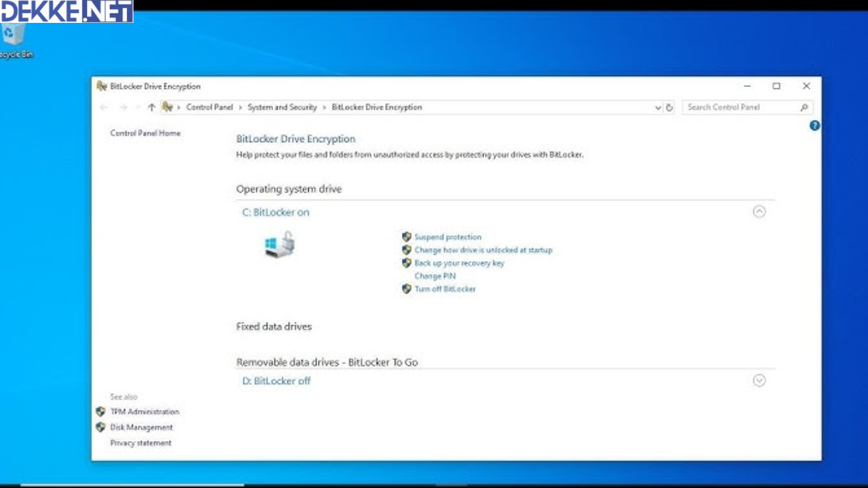868x488 pixels.
Task: Click shield icon beside Suspend protection
Action: click(407, 237)
